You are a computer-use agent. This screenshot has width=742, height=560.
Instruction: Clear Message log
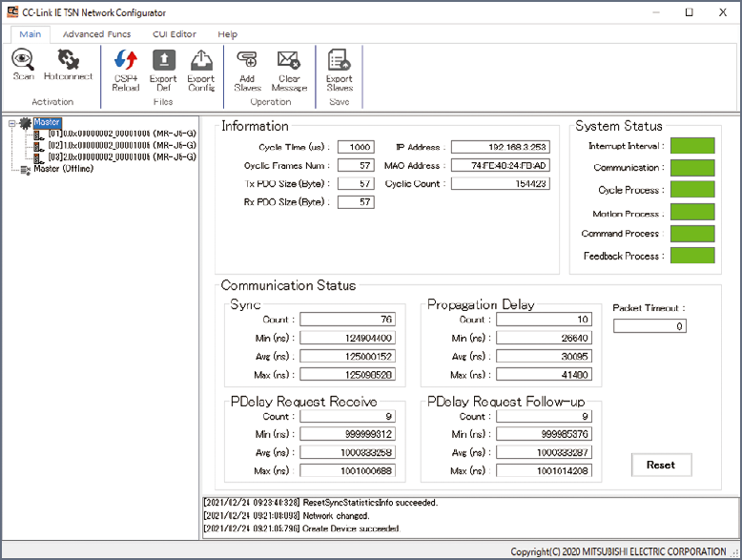(x=289, y=70)
